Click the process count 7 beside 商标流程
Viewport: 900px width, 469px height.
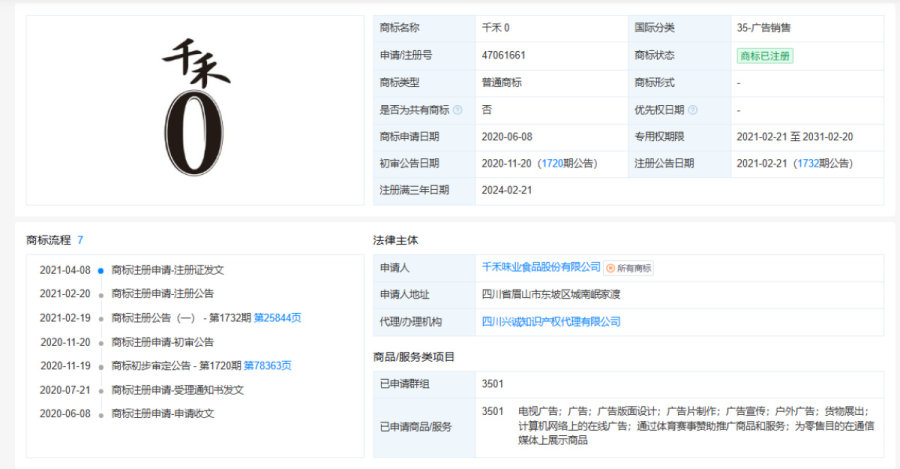click(80, 240)
